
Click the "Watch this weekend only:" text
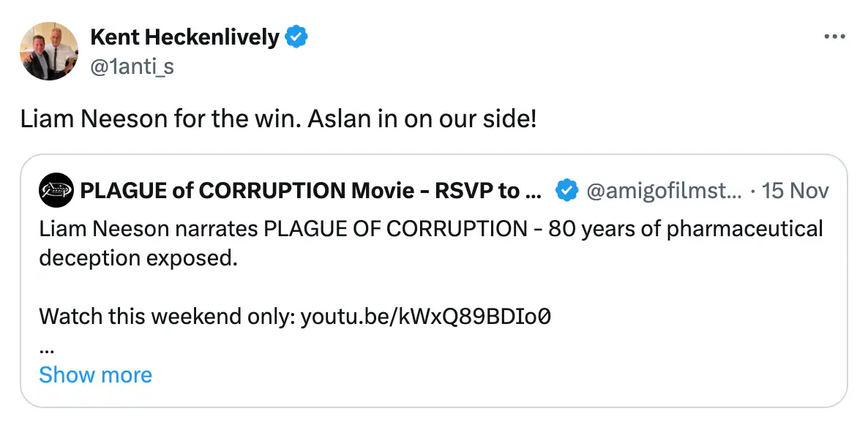click(167, 316)
